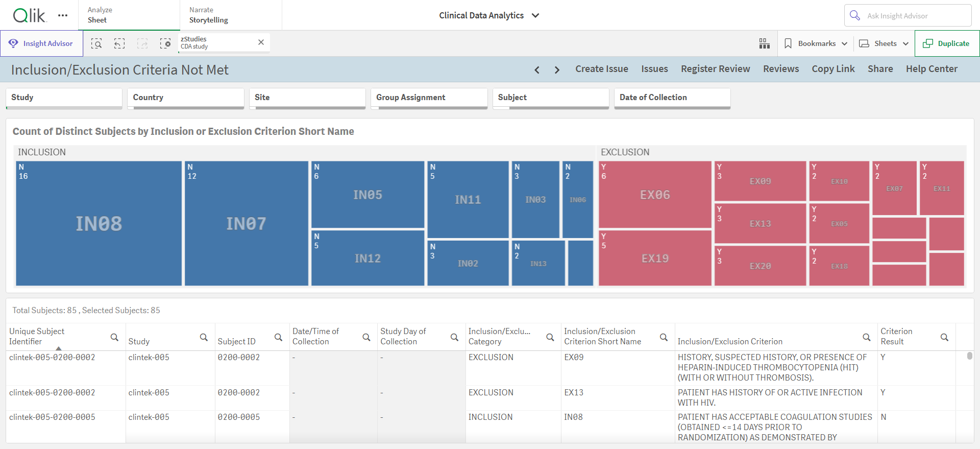Toggle the Insight Advisor panel

41,43
